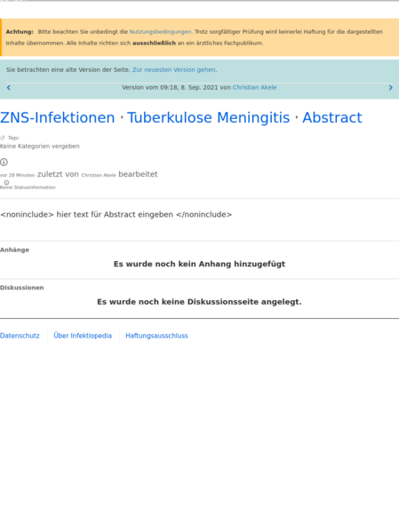The image size is (399, 532).
Task: Go to previous version with left chevron
Action: 9,88
